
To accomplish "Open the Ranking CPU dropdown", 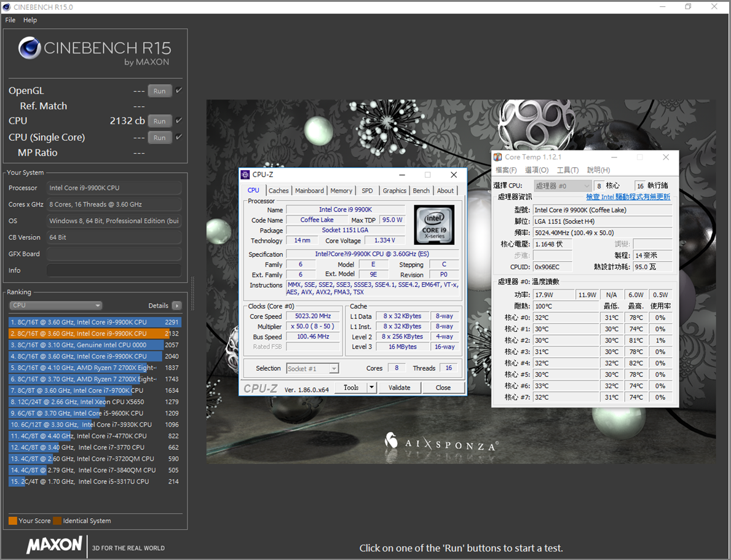I will click(55, 306).
